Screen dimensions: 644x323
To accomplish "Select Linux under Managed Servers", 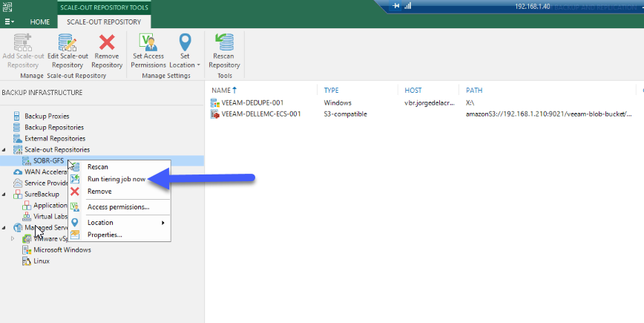I will pos(42,261).
